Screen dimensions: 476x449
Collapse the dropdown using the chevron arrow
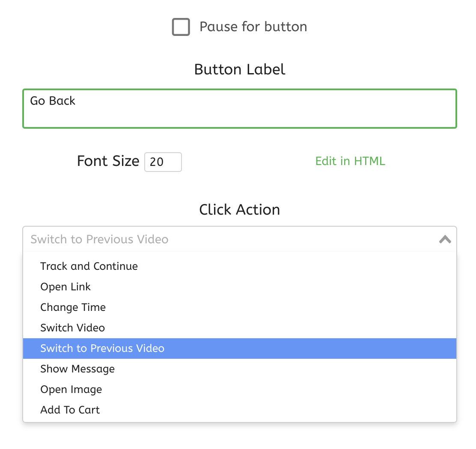pyautogui.click(x=445, y=239)
